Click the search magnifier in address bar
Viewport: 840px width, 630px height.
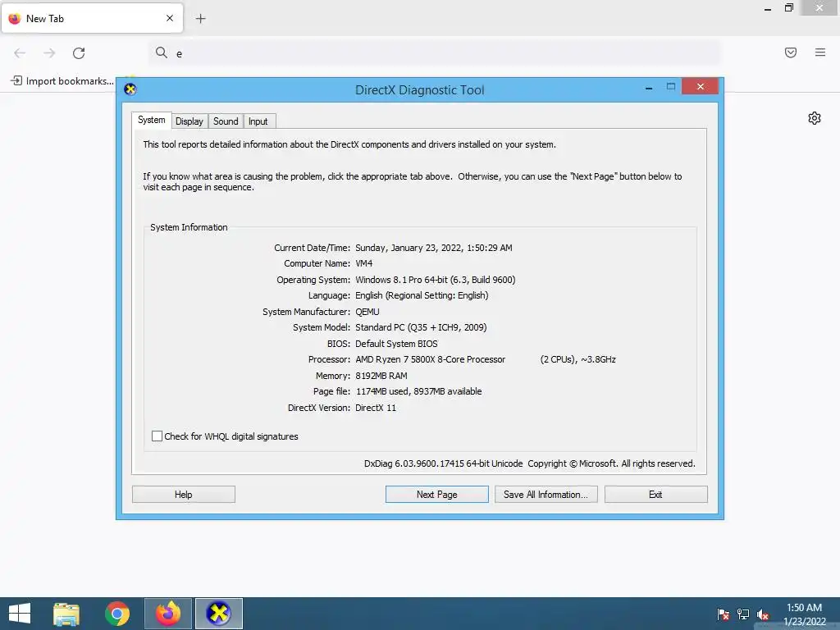tap(162, 52)
